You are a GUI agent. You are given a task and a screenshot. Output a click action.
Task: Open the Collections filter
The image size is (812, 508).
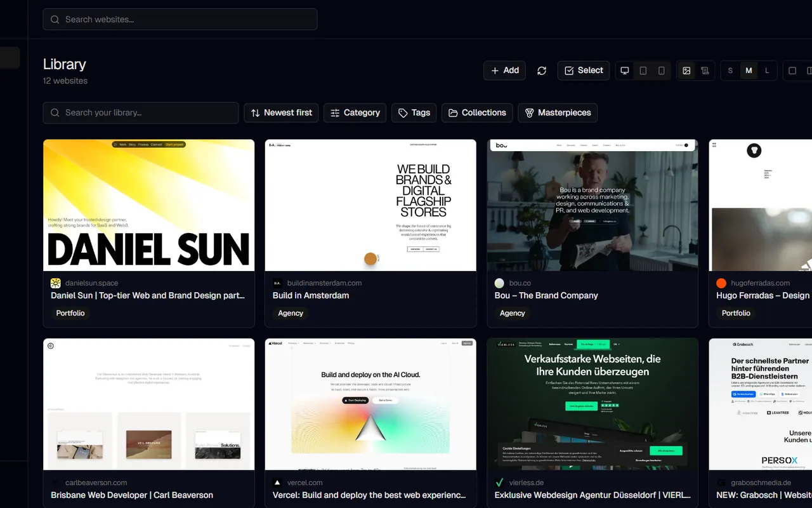click(x=477, y=113)
